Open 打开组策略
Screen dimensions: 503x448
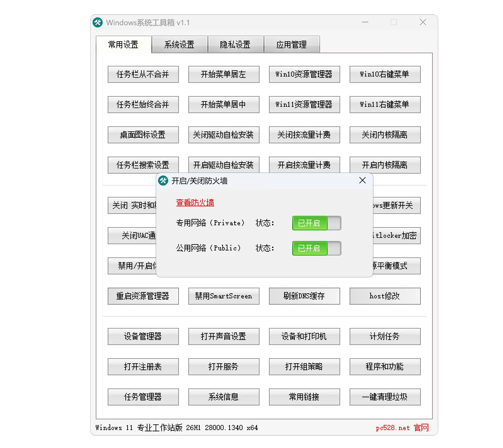click(x=305, y=367)
